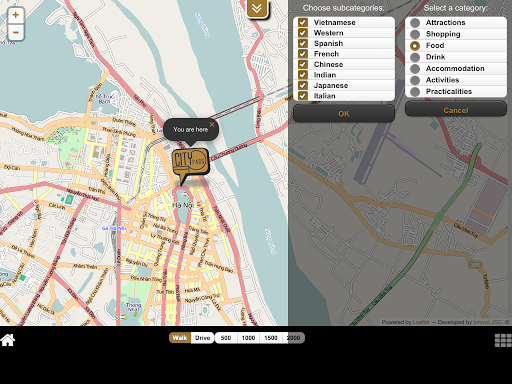512x384 pixels.
Task: Set distance range to 1000
Action: (x=248, y=338)
